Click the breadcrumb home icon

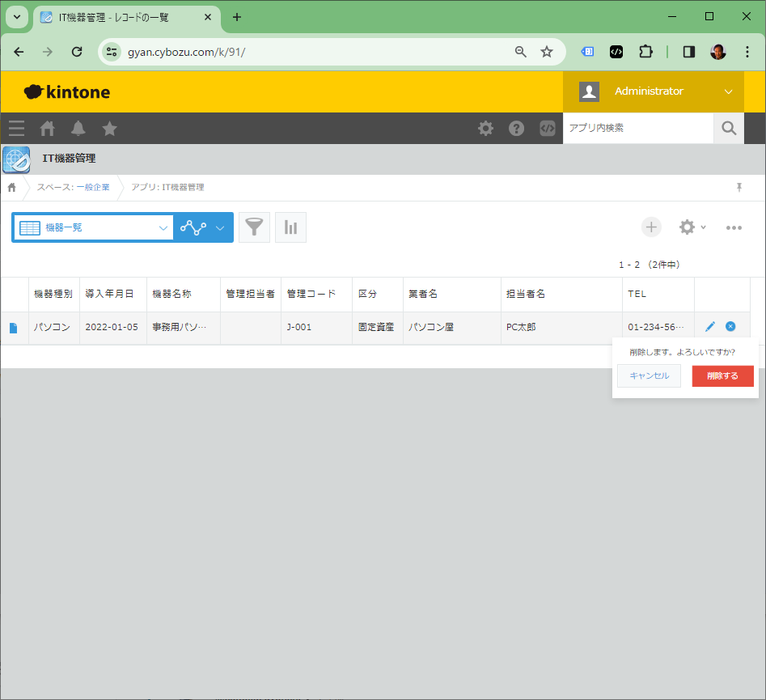(11, 187)
